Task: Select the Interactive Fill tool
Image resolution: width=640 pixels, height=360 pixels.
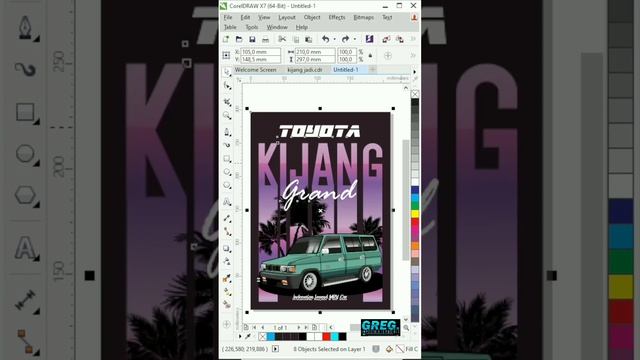Action: pos(227,291)
